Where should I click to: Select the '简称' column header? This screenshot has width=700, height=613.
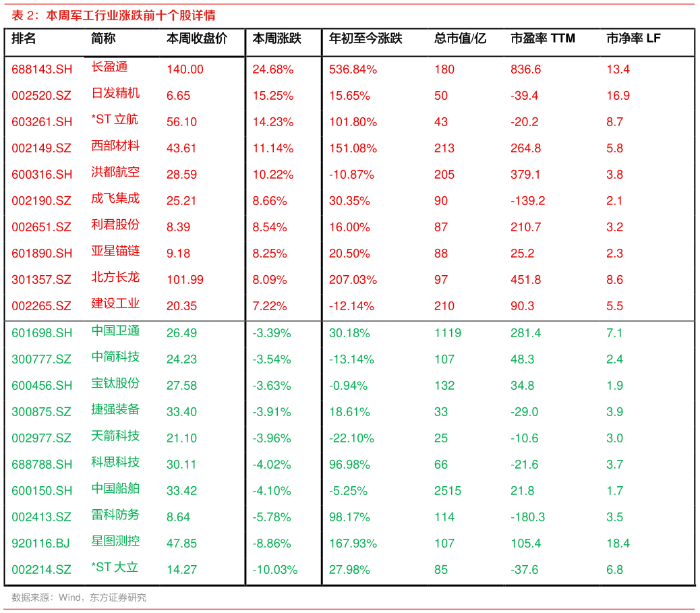tap(103, 38)
